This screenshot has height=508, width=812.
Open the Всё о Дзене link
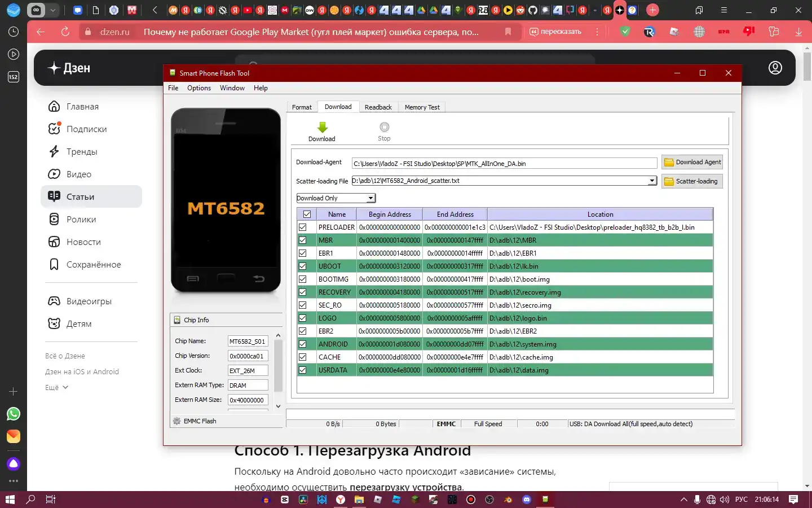coord(65,356)
